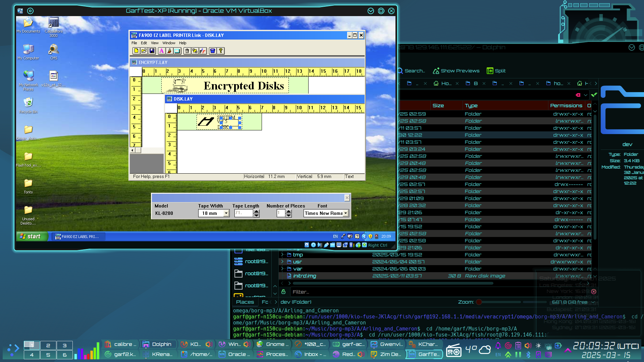Select the frame tool icon
This screenshot has height=362, width=644.
[x=177, y=51]
